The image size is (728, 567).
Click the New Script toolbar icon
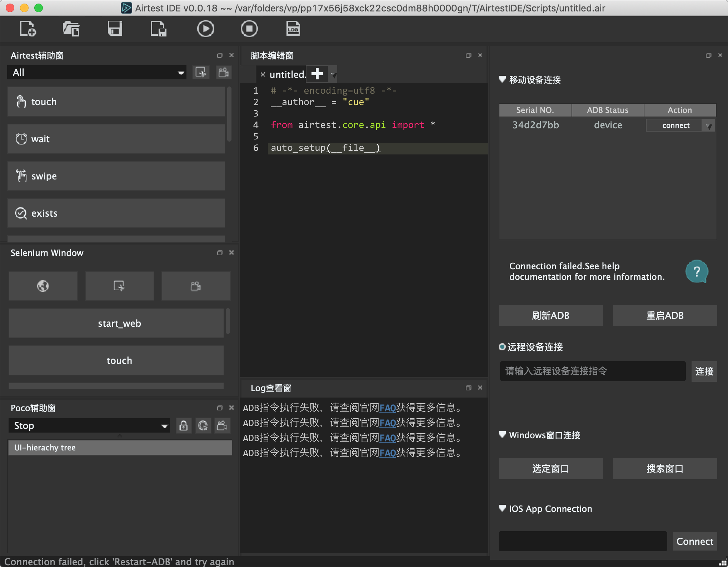click(x=28, y=29)
